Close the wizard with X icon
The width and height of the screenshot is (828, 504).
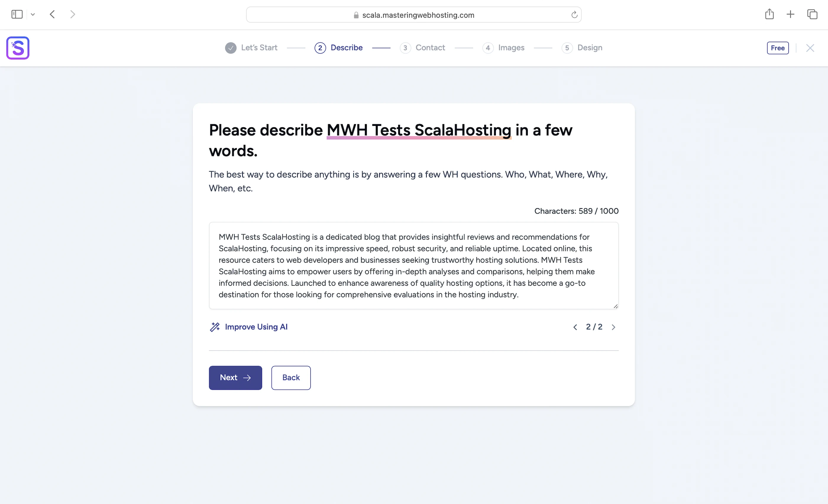pyautogui.click(x=810, y=48)
